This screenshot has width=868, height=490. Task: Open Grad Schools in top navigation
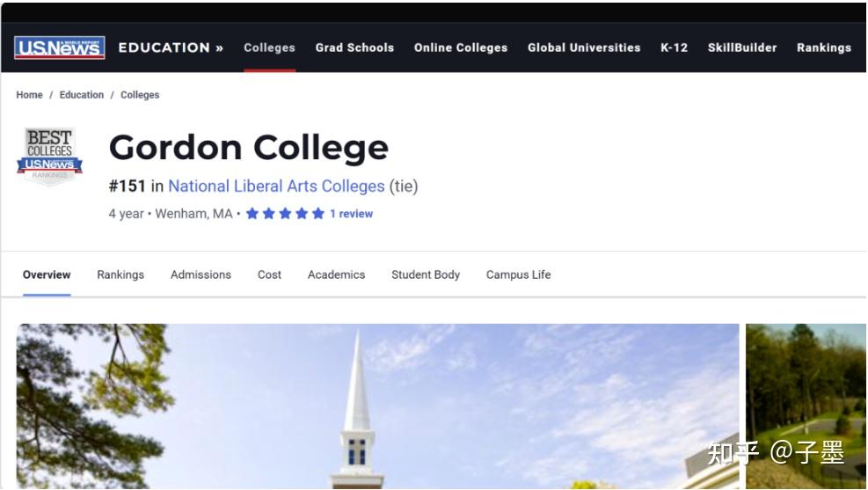point(354,48)
